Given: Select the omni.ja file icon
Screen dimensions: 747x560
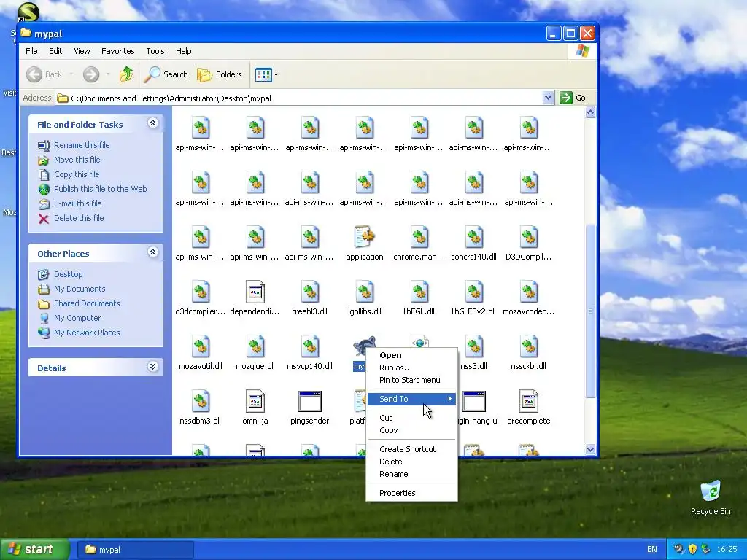Looking at the screenshot, I should click(x=255, y=402).
